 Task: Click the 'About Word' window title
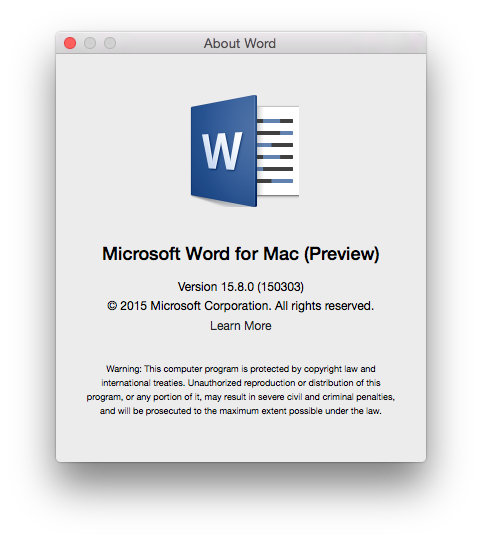[x=240, y=44]
